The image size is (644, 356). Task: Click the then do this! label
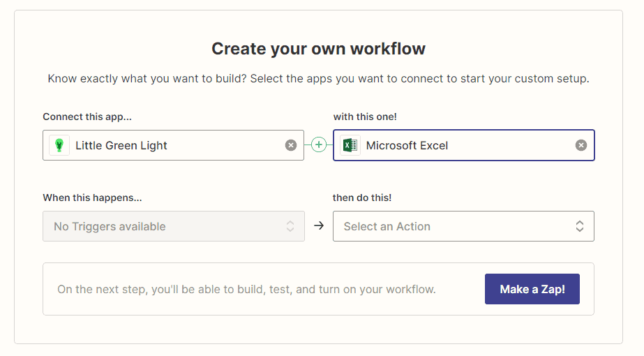point(362,198)
